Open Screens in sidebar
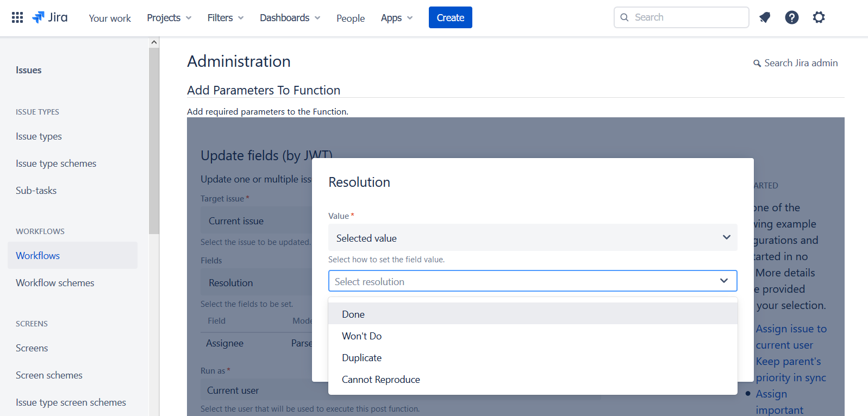Viewport: 868px width, 416px height. [x=32, y=348]
